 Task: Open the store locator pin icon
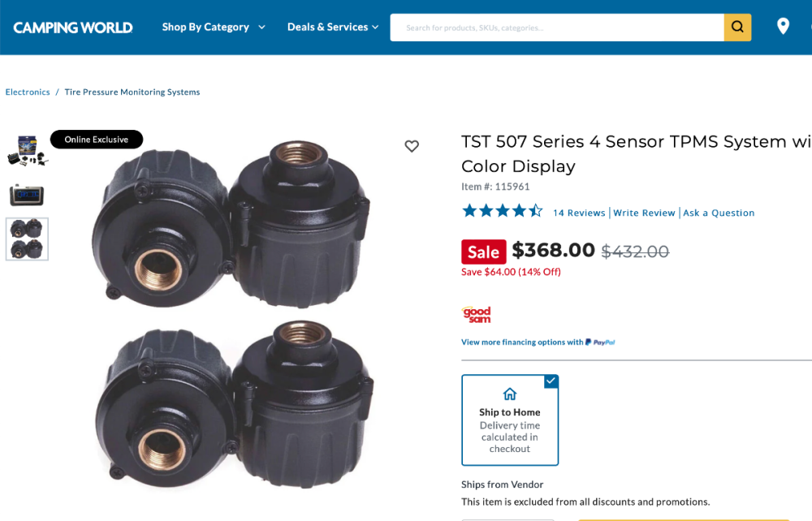(782, 25)
